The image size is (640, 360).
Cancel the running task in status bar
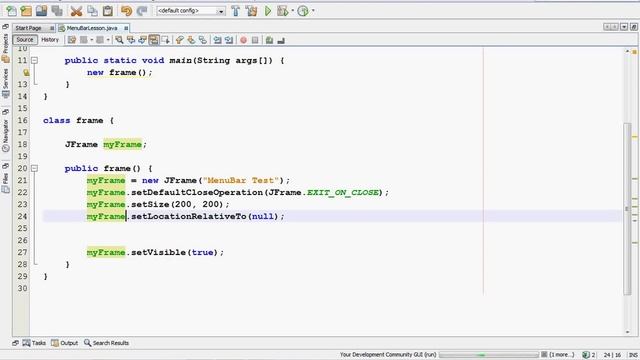point(544,355)
